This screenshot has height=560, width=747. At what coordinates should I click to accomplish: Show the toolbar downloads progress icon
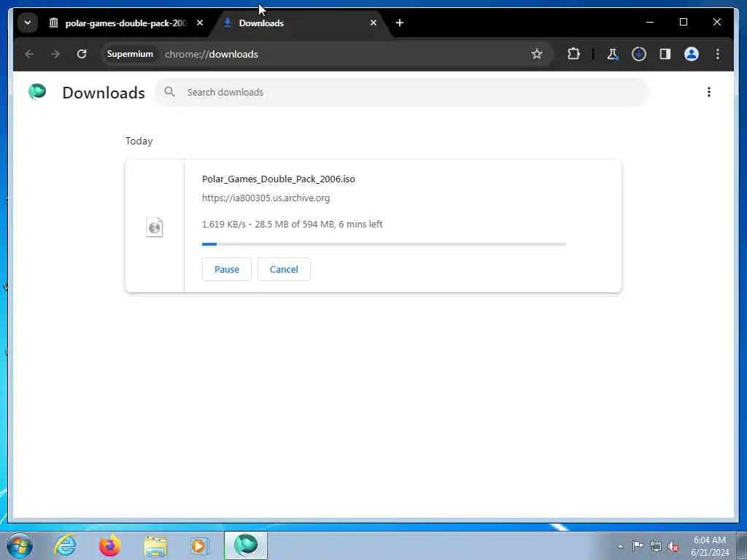point(639,54)
